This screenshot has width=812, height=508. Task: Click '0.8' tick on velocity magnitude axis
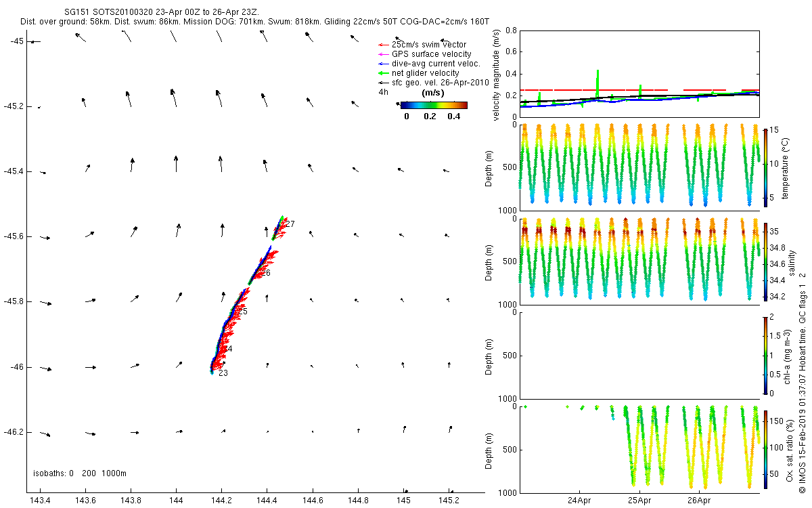511,31
